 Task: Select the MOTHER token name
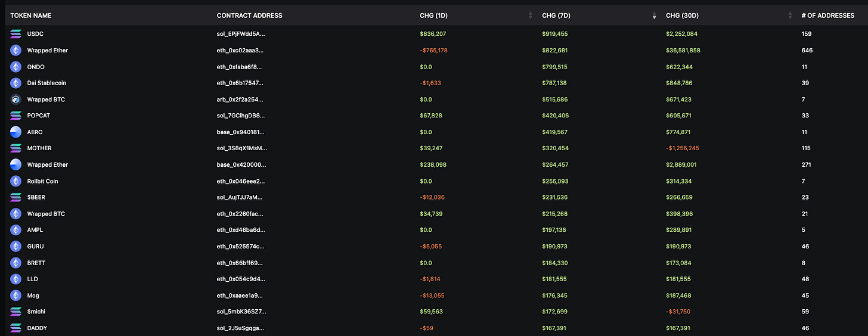pos(39,148)
